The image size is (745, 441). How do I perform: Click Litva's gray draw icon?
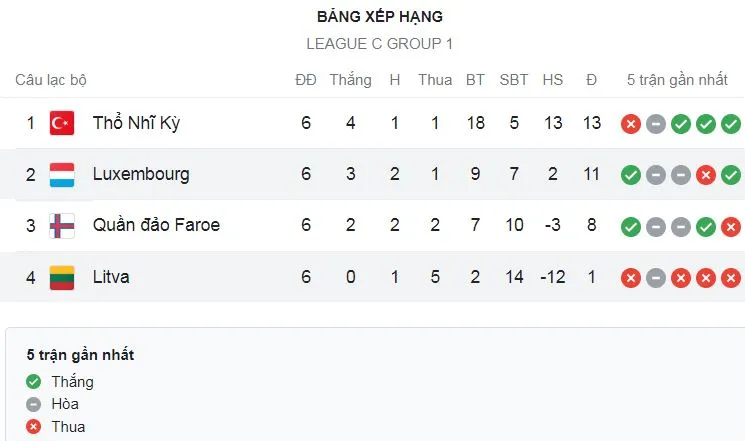tap(655, 277)
